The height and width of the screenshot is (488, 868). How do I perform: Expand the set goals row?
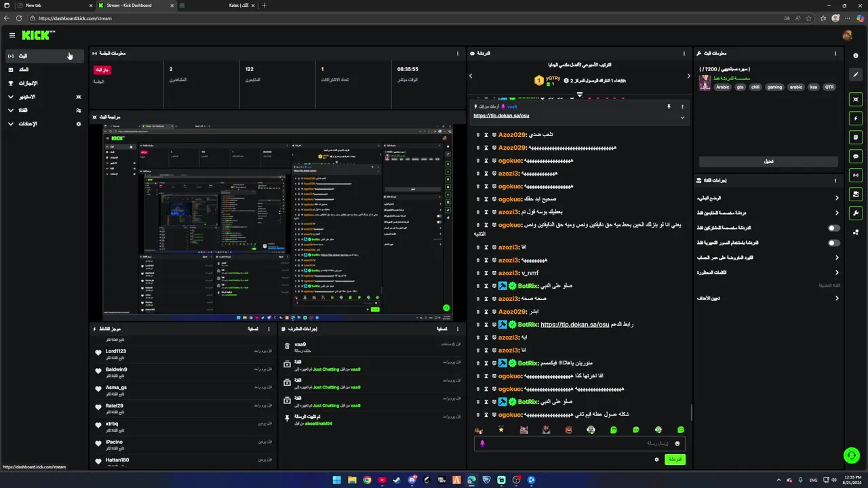[x=768, y=298]
